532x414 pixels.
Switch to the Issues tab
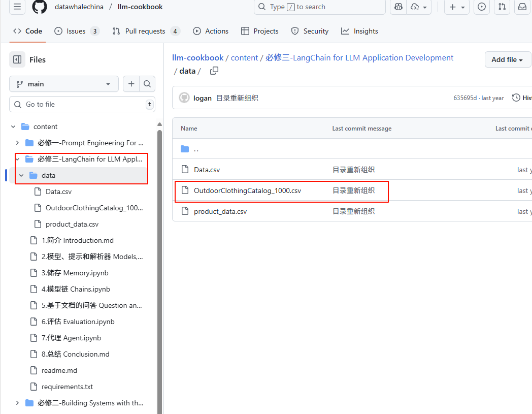77,31
